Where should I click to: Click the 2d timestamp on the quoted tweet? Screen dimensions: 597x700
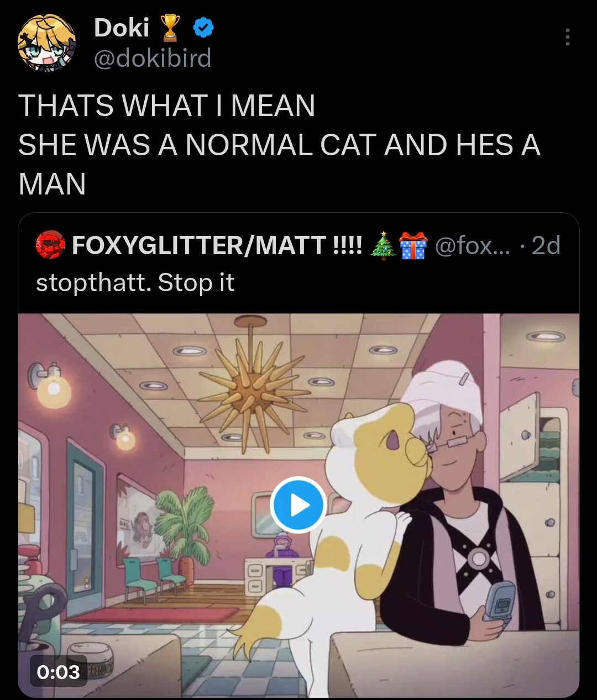click(546, 245)
